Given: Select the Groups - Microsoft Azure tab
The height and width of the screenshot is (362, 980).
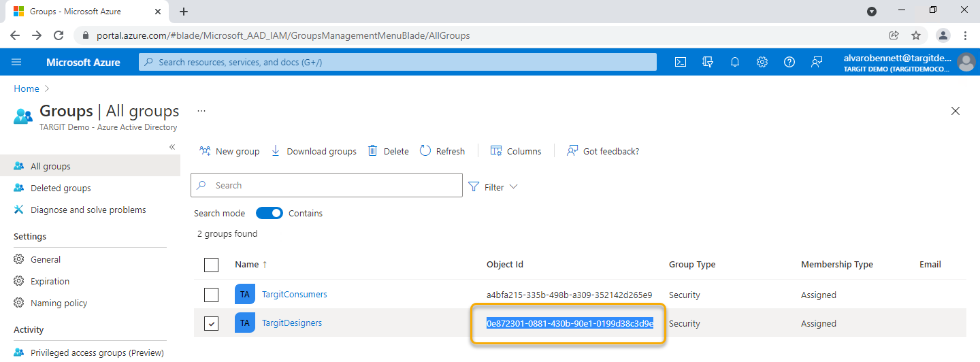Looking at the screenshot, I should point(87,12).
